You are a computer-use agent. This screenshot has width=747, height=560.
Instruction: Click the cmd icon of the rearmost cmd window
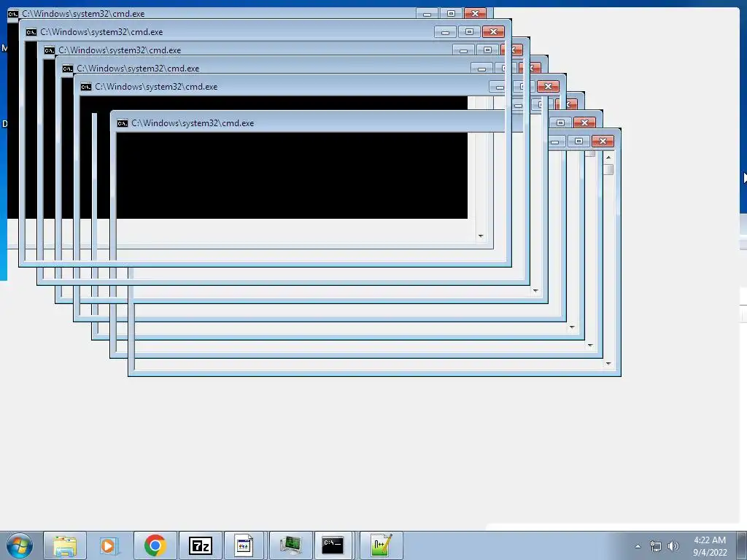coord(13,13)
